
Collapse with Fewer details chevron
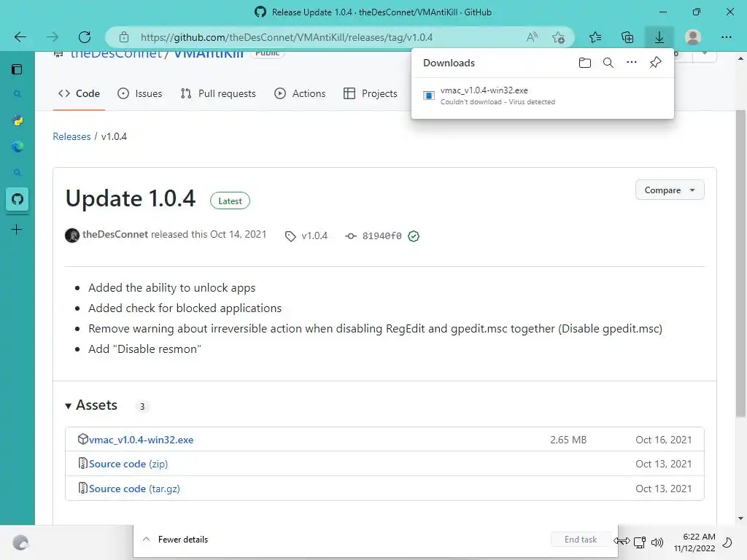point(146,539)
